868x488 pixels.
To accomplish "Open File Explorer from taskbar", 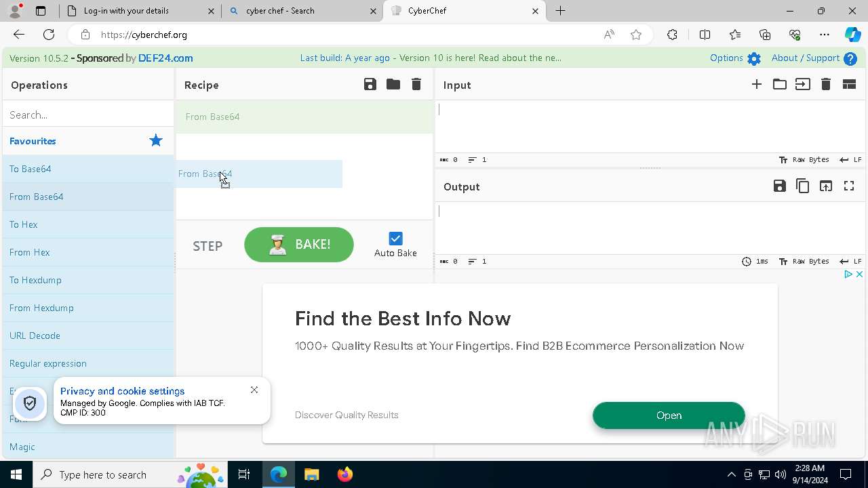I will click(311, 474).
